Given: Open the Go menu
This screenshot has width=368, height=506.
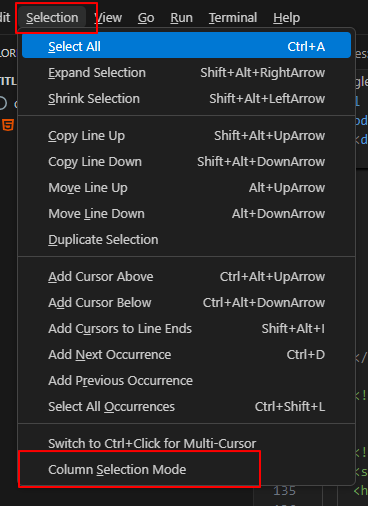Looking at the screenshot, I should tap(146, 18).
